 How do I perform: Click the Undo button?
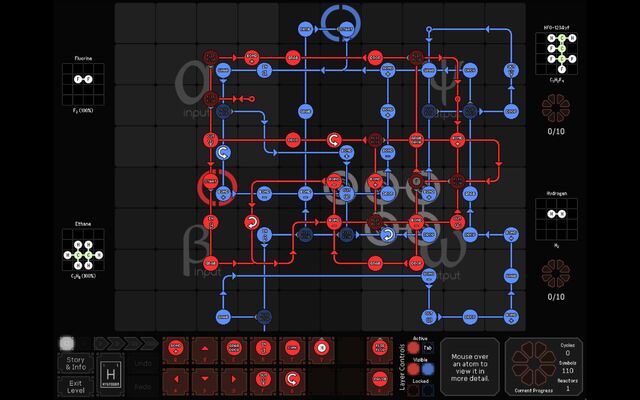pyautogui.click(x=143, y=363)
